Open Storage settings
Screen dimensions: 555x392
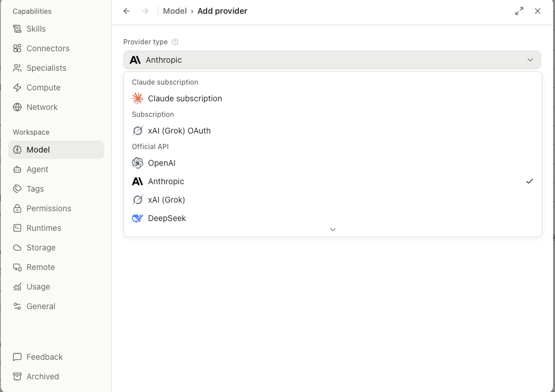(56, 248)
